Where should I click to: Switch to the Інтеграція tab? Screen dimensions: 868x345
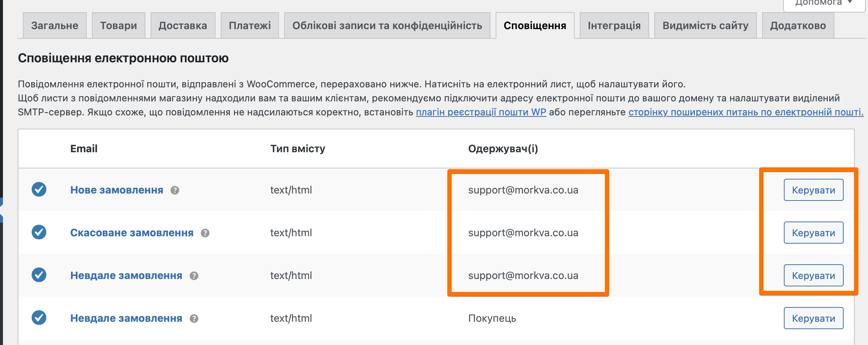[614, 25]
